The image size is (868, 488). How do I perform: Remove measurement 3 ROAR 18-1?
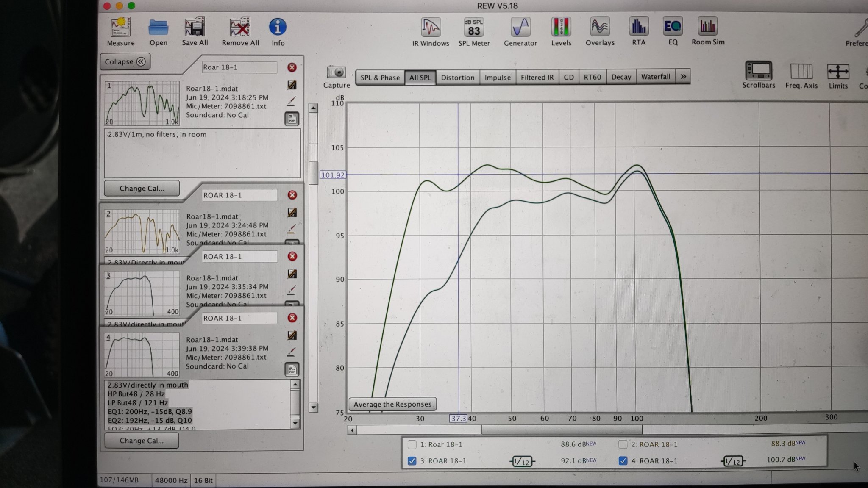(x=292, y=256)
